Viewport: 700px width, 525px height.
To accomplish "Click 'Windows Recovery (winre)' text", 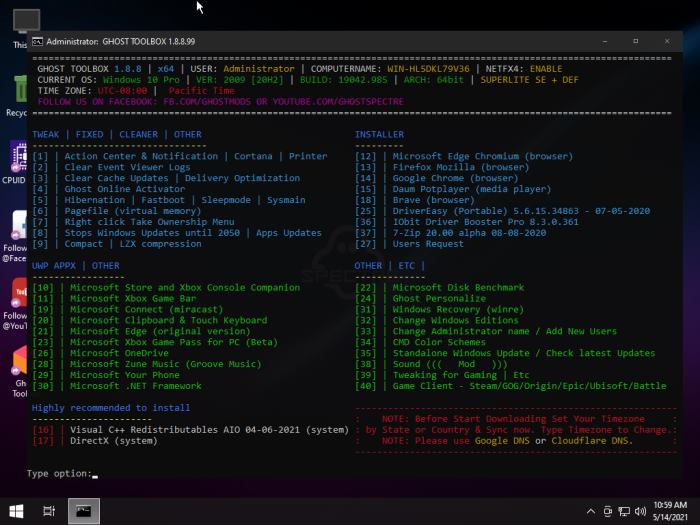I will [458, 309].
